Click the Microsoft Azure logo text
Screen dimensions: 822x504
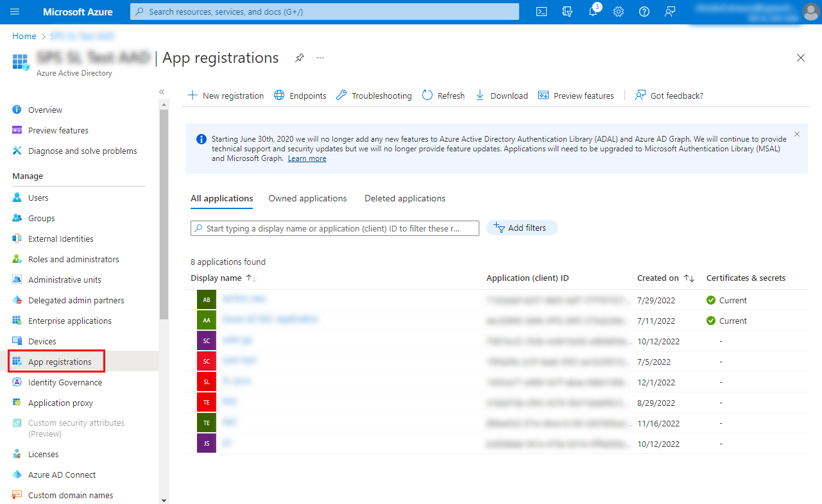click(x=78, y=12)
